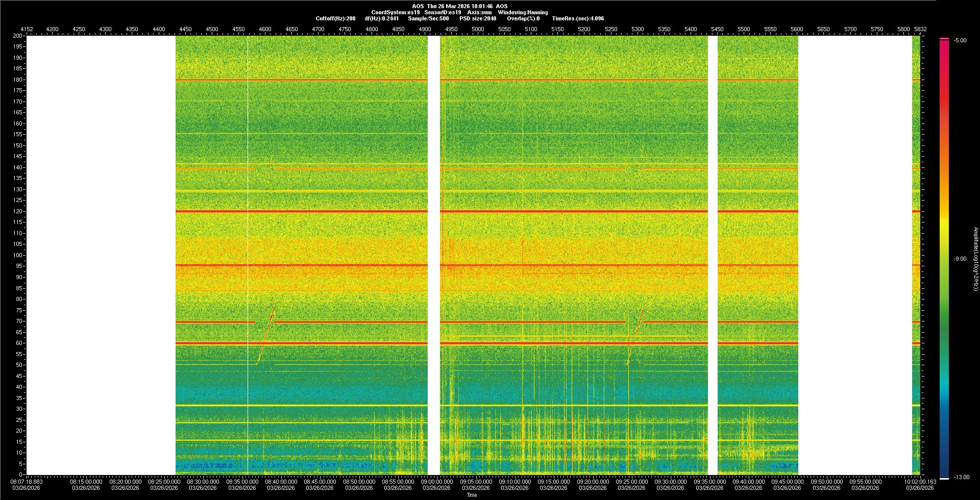Viewport: 980px width, 500px height.
Task: Click the SensorID:es19 label
Action: pos(443,12)
